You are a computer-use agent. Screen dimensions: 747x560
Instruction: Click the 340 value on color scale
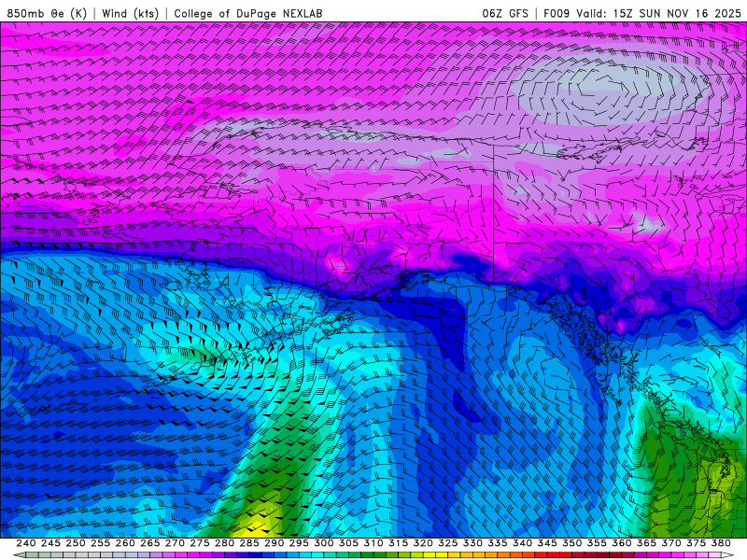[523, 543]
